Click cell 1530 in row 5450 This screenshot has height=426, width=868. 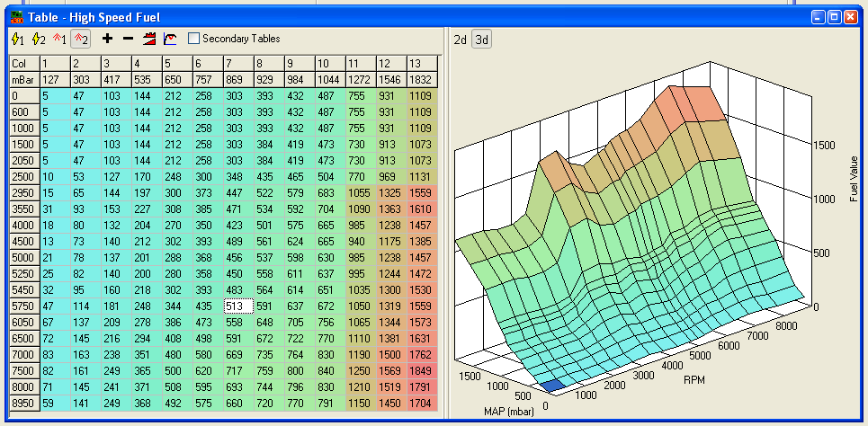point(423,290)
